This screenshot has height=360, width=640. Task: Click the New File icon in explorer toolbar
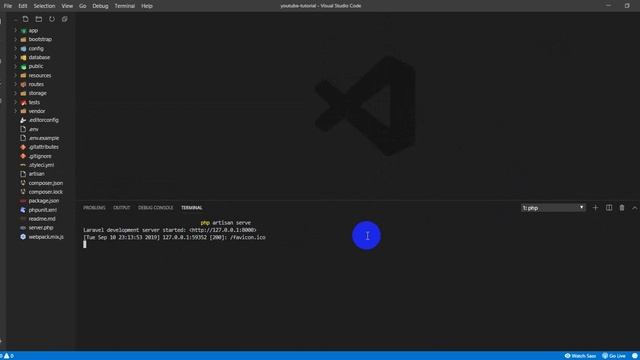click(25, 19)
